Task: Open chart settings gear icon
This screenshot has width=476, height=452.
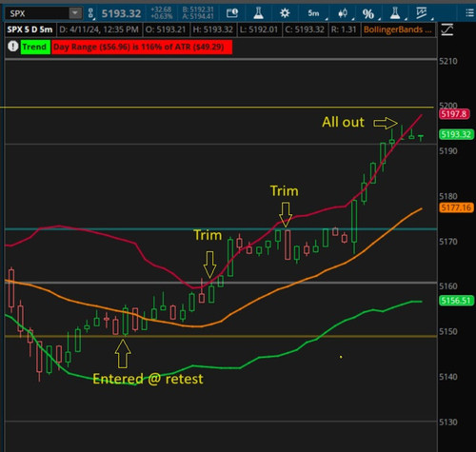Action: tap(285, 13)
